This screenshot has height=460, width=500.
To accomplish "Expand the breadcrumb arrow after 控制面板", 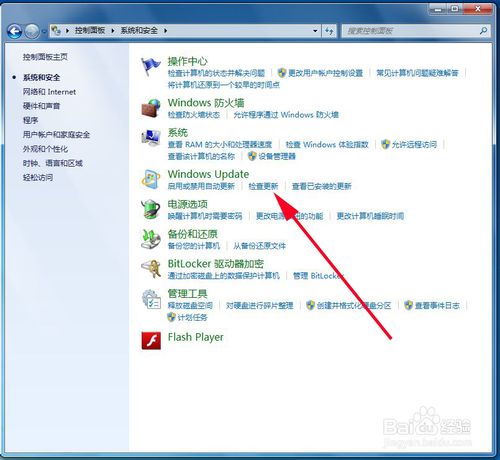I will [113, 31].
